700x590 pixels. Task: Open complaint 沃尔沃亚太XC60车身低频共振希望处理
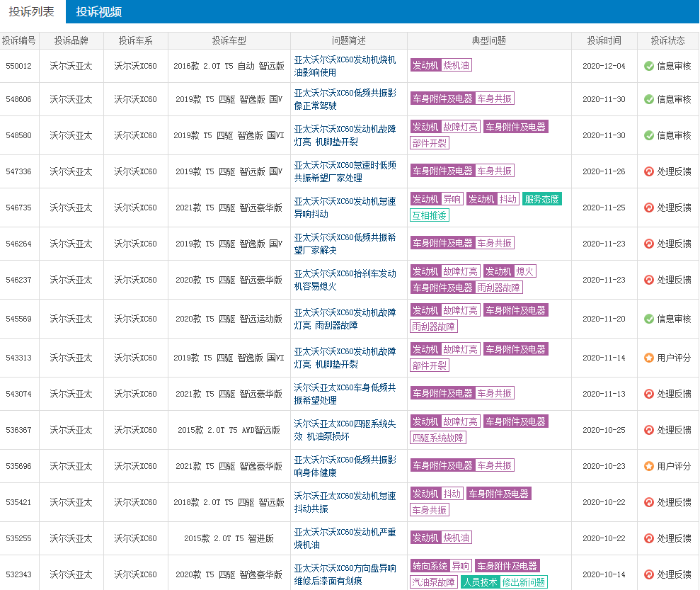345,394
